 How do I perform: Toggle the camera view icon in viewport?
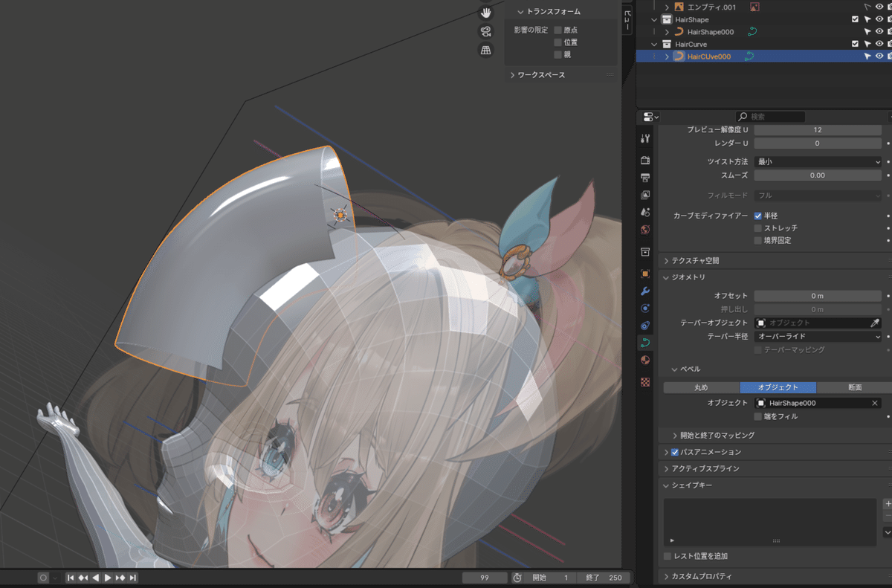tap(485, 31)
